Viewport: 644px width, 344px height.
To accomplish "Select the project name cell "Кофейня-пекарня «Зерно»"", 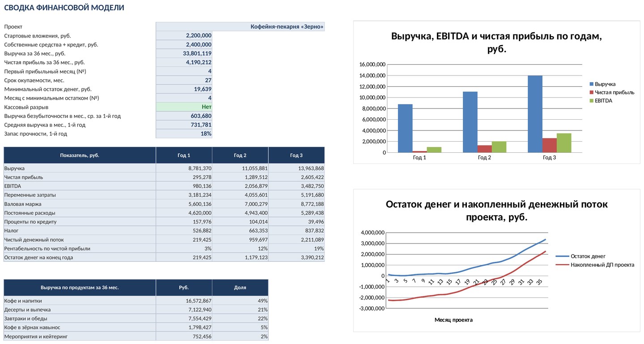I will point(240,27).
